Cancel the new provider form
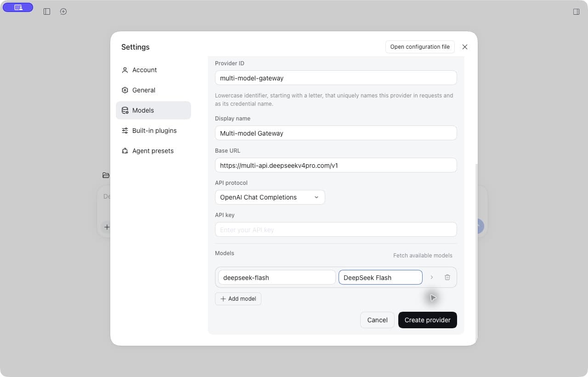This screenshot has height=377, width=588. 377,320
